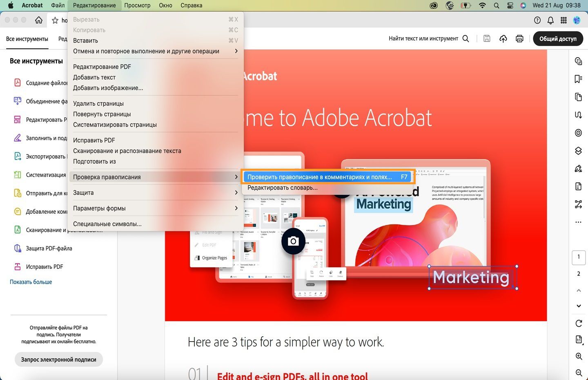Select 'Специальные символы...' menu entry

click(156, 224)
